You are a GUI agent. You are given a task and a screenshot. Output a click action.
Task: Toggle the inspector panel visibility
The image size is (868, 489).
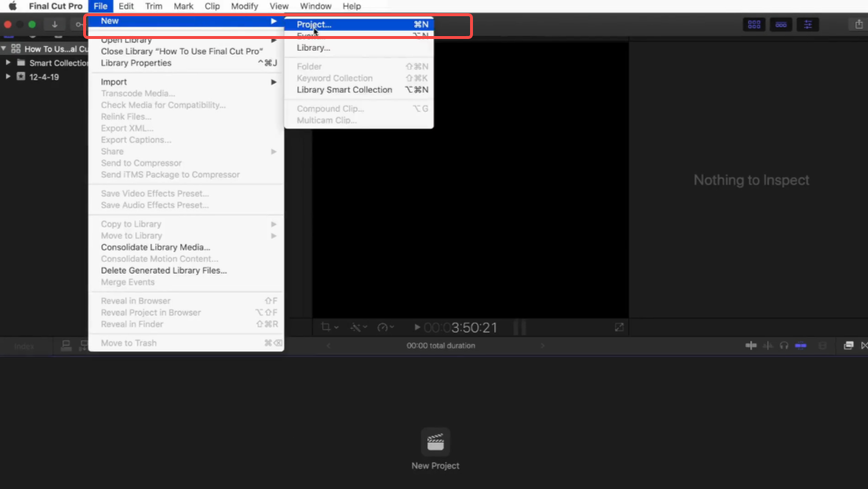coord(808,24)
